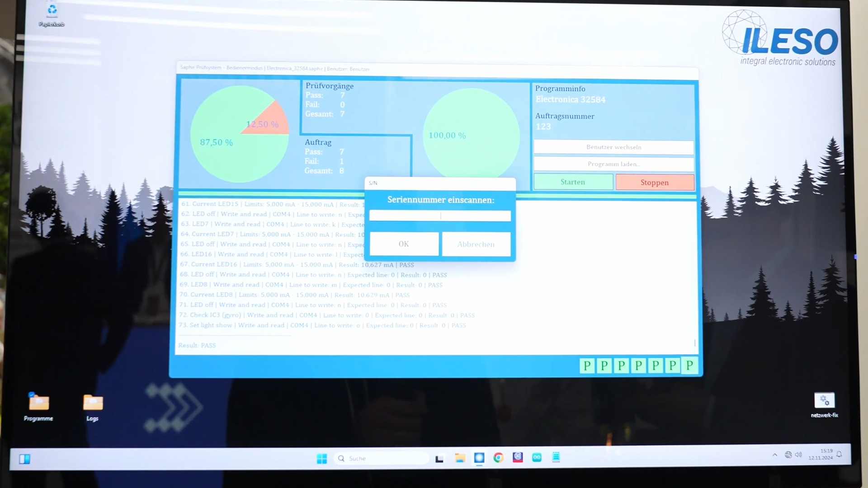Click the second green 'P' pass indicator
Viewport: 868px width, 488px height.
coord(604,365)
